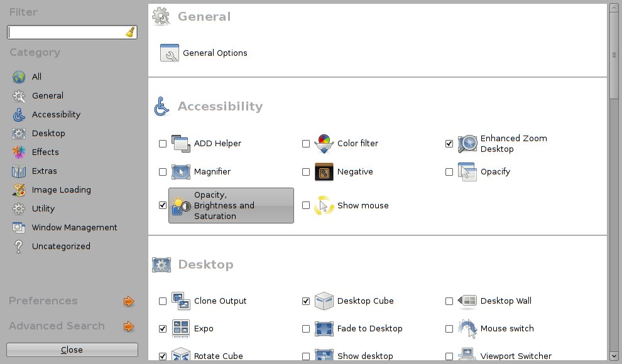The width and height of the screenshot is (622, 364).
Task: Click the Close button
Action: click(72, 350)
